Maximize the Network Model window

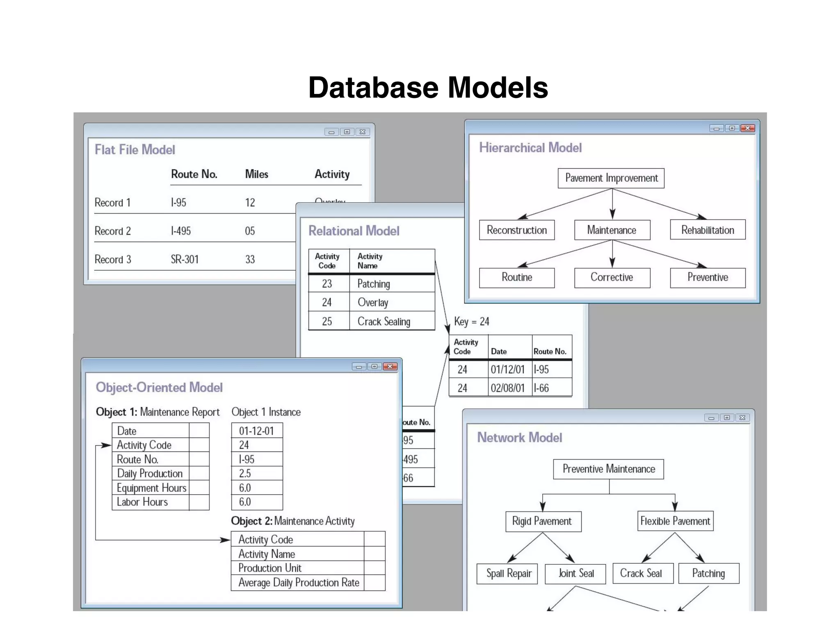pyautogui.click(x=727, y=418)
